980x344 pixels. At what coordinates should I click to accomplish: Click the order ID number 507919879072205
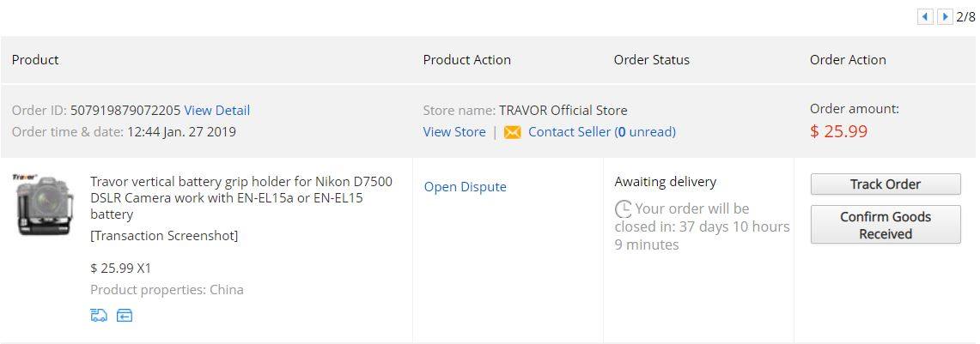(x=125, y=110)
